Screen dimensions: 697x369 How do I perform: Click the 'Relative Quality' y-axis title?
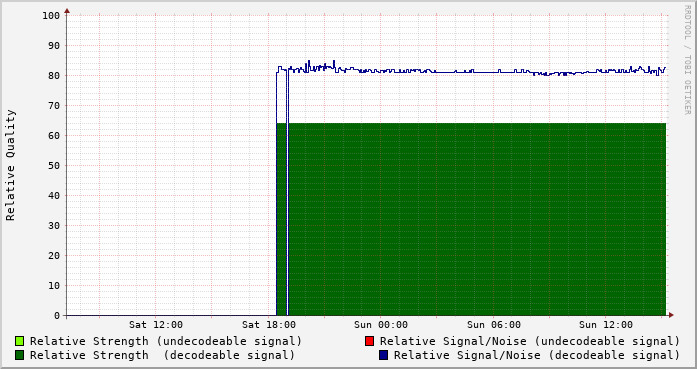10,165
